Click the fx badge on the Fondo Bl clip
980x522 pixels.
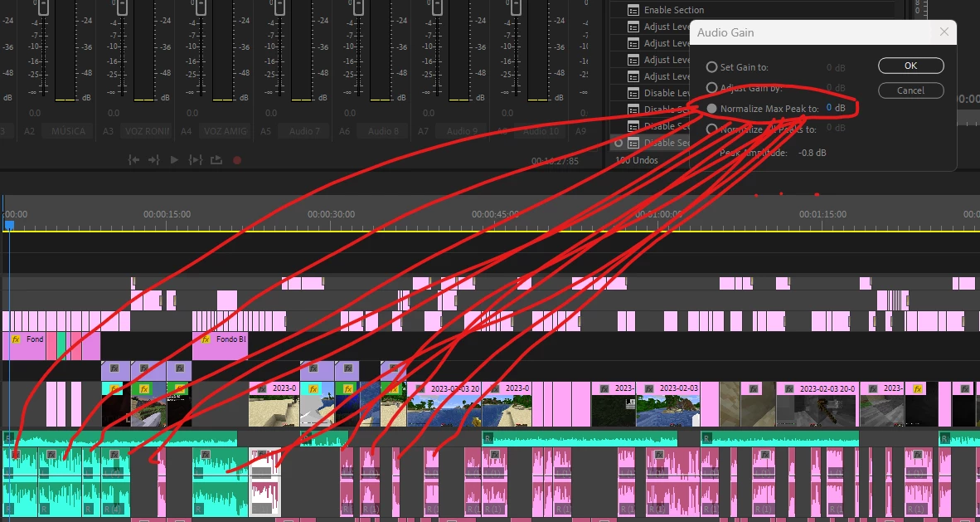[x=205, y=339]
